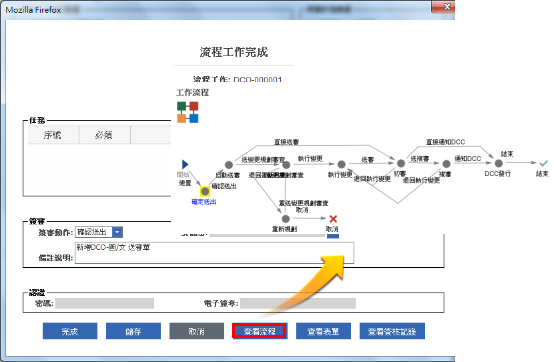This screenshot has width=554, height=362.
Task: Click the 執行變更 workflow node circle
Action: [341, 164]
